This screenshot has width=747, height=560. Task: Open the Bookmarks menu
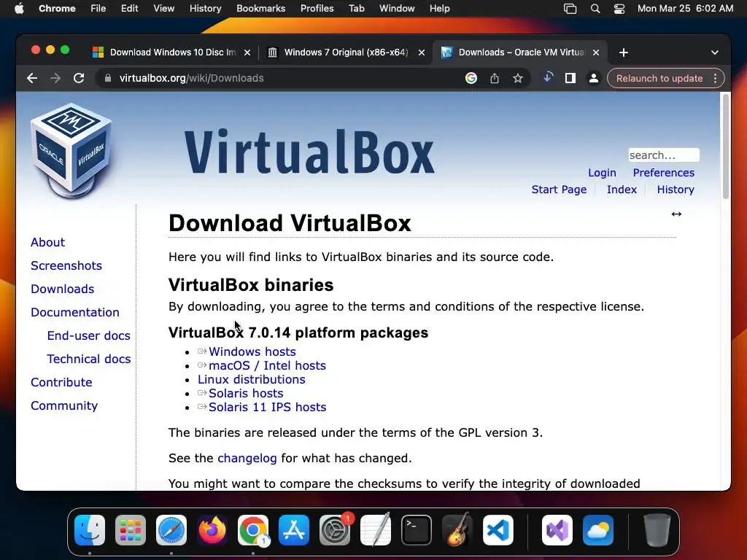click(261, 9)
